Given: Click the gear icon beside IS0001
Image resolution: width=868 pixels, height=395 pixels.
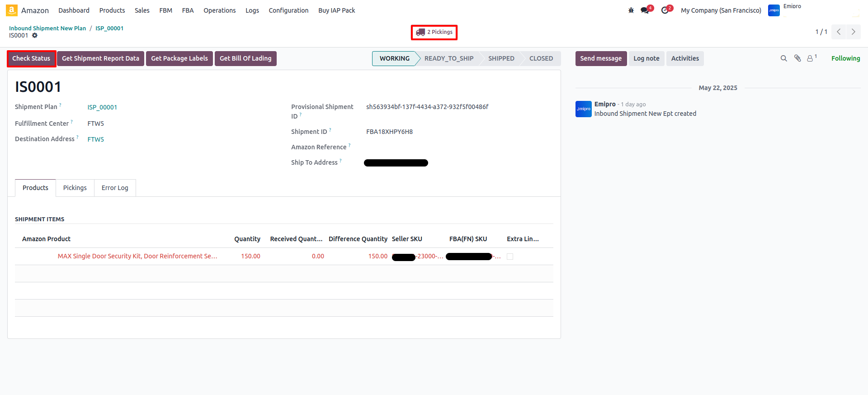Looking at the screenshot, I should (x=35, y=36).
